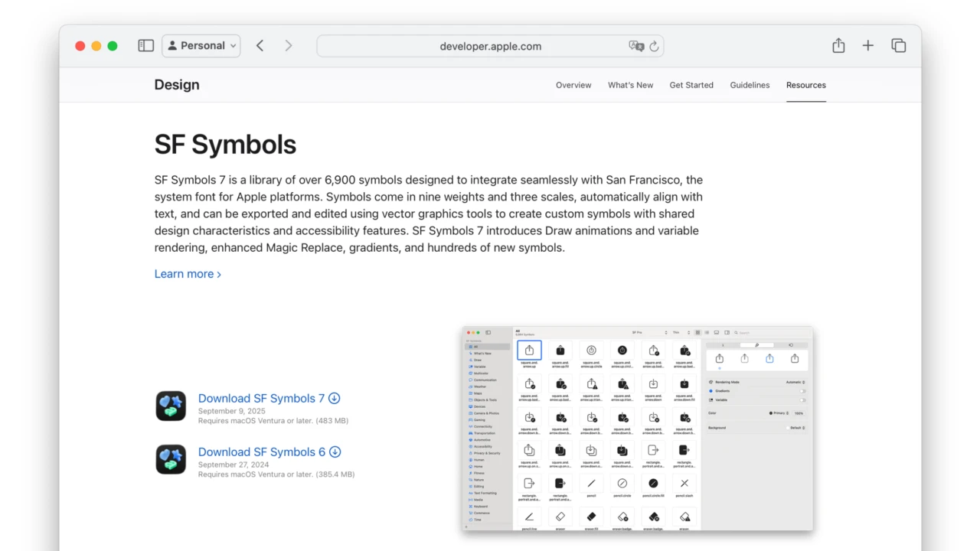The width and height of the screenshot is (980, 551).
Task: Toggle Gradients in the inspector panel
Action: pyautogui.click(x=803, y=390)
